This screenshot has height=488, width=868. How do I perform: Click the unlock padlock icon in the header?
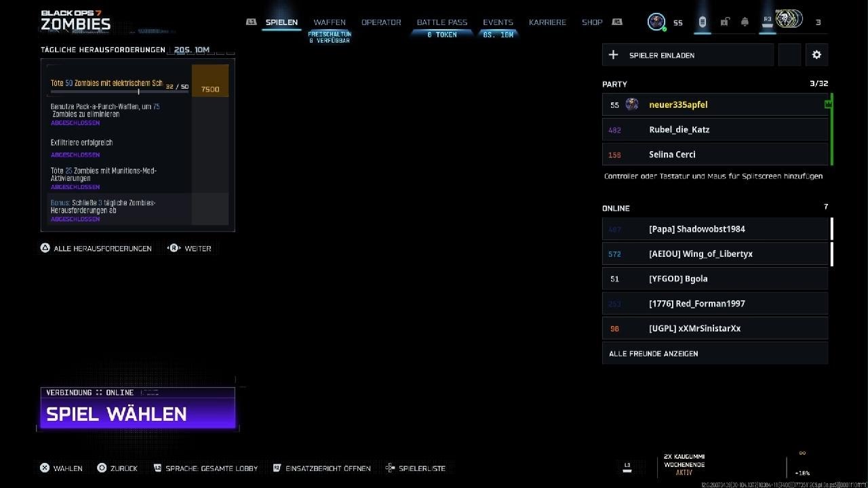click(724, 22)
